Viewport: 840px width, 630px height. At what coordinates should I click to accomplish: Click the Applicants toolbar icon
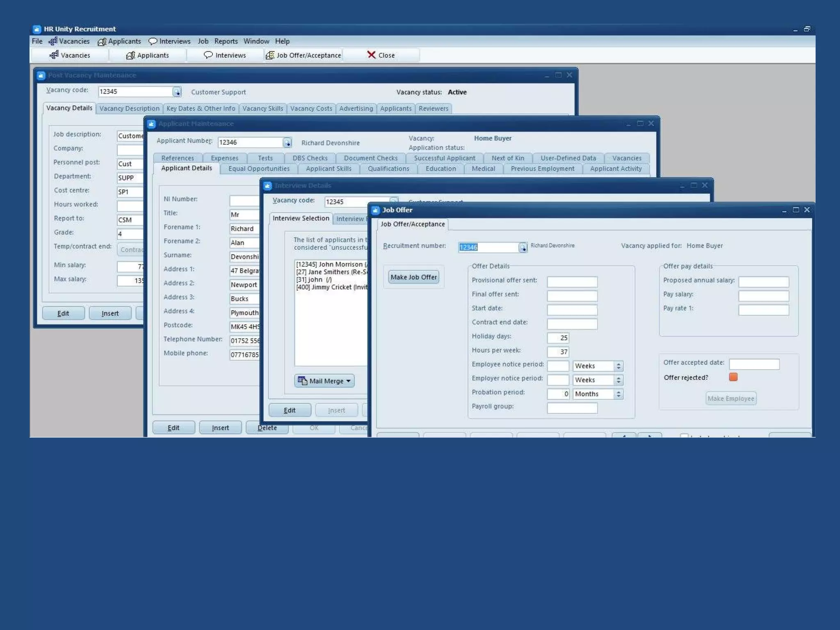pos(130,55)
